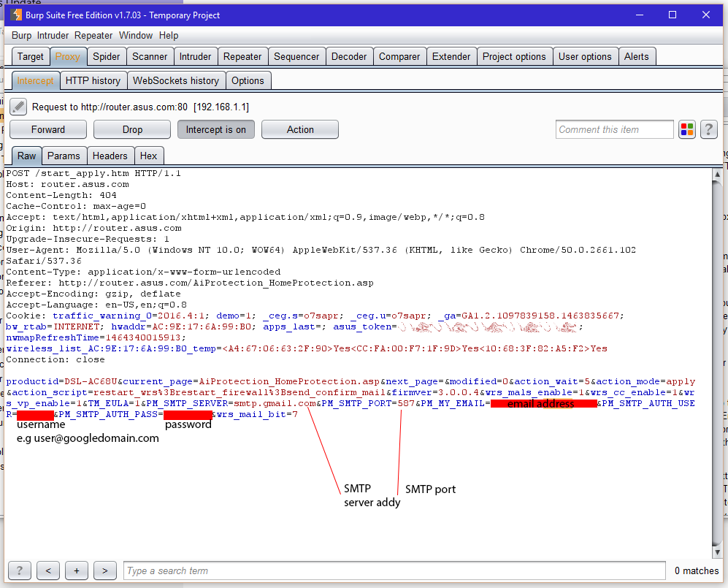Click the search term input field

pyautogui.click(x=394, y=570)
